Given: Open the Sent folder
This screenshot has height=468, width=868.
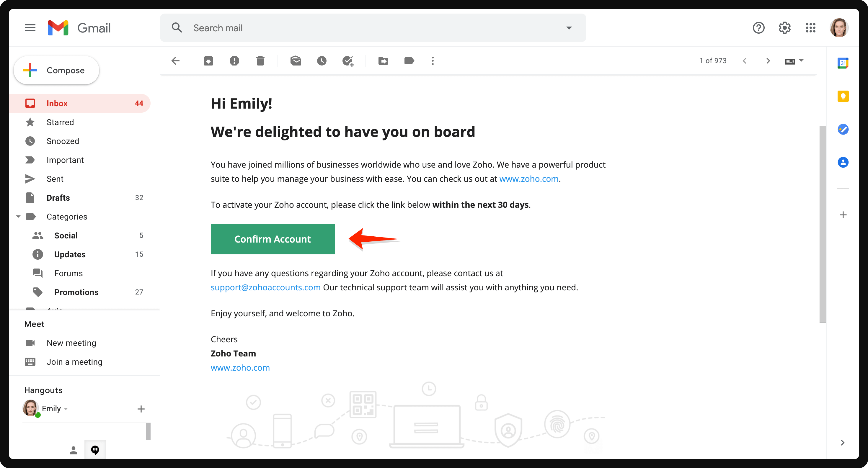Looking at the screenshot, I should tap(55, 179).
